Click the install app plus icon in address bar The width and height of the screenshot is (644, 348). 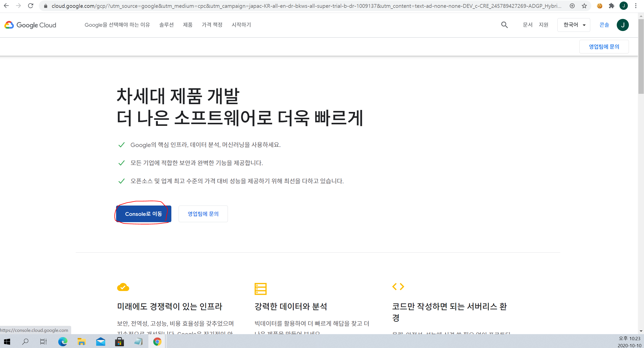coord(572,6)
